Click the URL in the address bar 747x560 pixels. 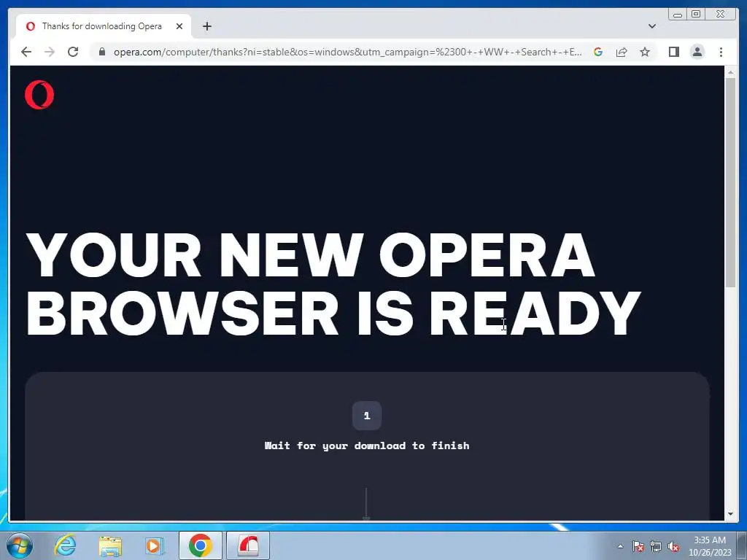[347, 52]
